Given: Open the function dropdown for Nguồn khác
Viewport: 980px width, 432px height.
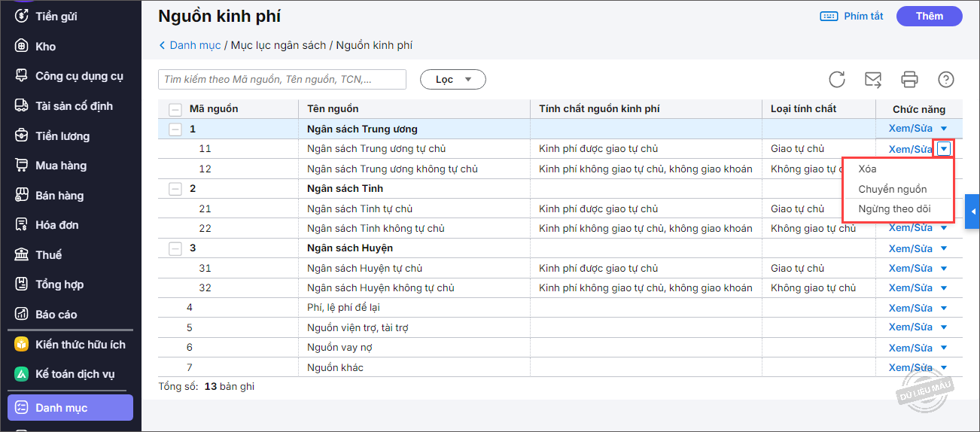Looking at the screenshot, I should pyautogui.click(x=944, y=368).
